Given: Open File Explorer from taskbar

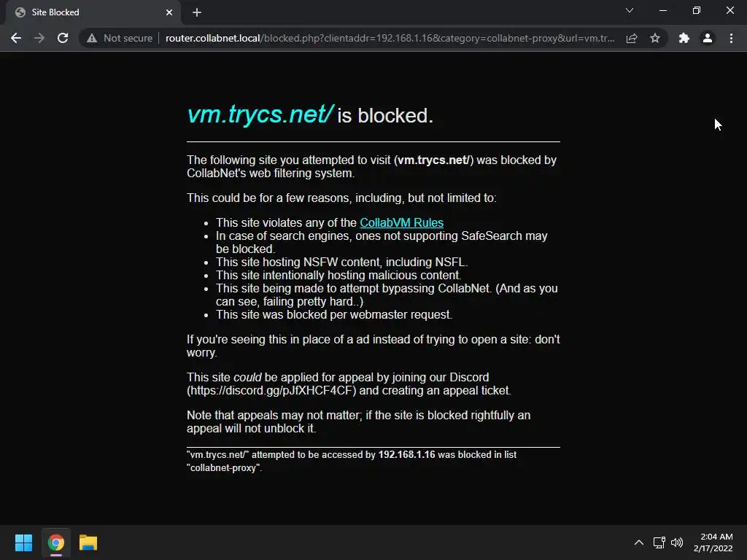Looking at the screenshot, I should (88, 542).
